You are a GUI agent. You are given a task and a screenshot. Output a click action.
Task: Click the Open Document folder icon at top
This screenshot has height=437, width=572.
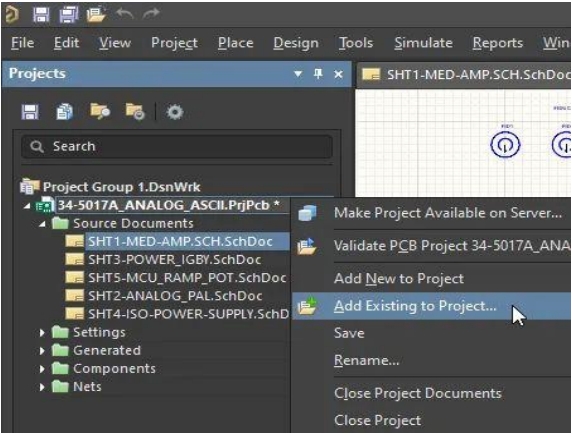point(96,15)
